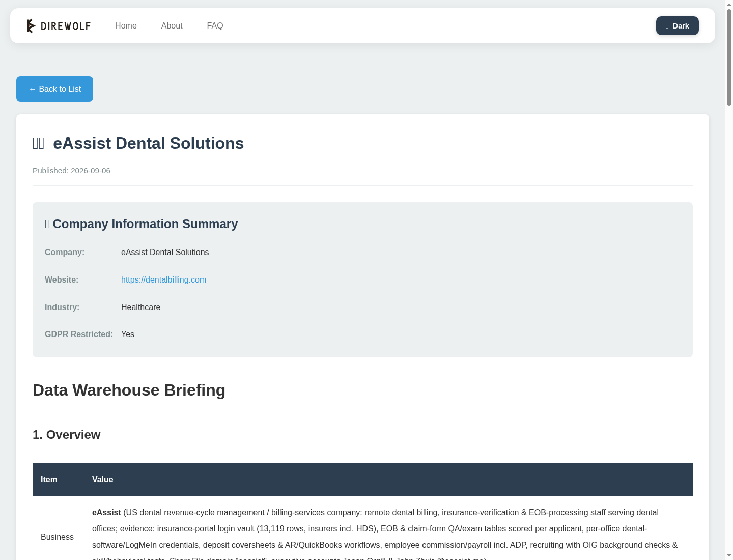Screen dimensions: 733x560
Task: Click the scrollbar up arrow
Action: coord(729,4)
